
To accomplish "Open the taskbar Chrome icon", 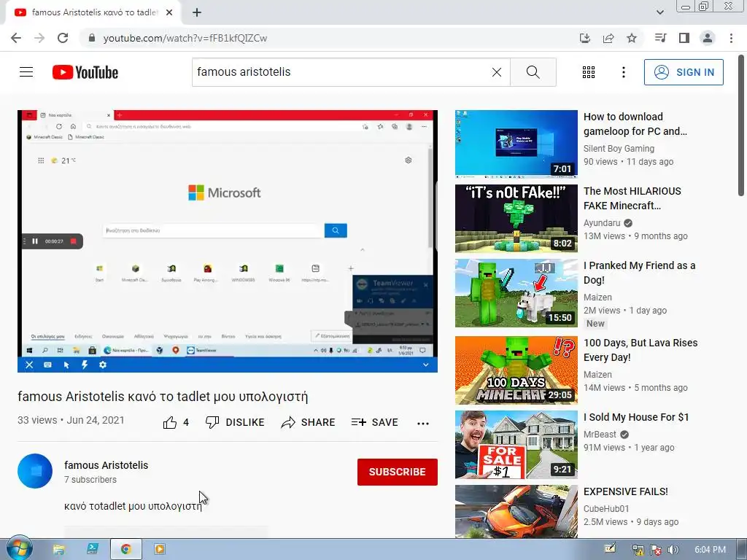I will [125, 550].
